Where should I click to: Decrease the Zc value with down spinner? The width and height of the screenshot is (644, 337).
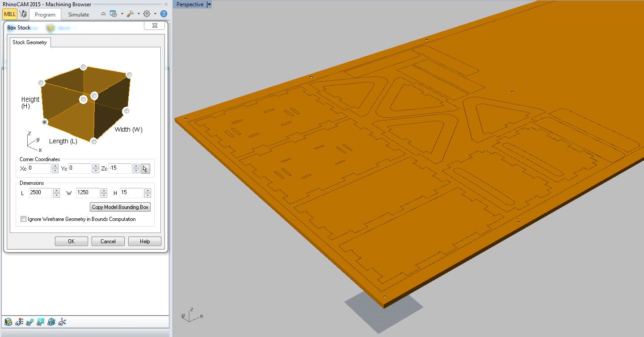136,171
